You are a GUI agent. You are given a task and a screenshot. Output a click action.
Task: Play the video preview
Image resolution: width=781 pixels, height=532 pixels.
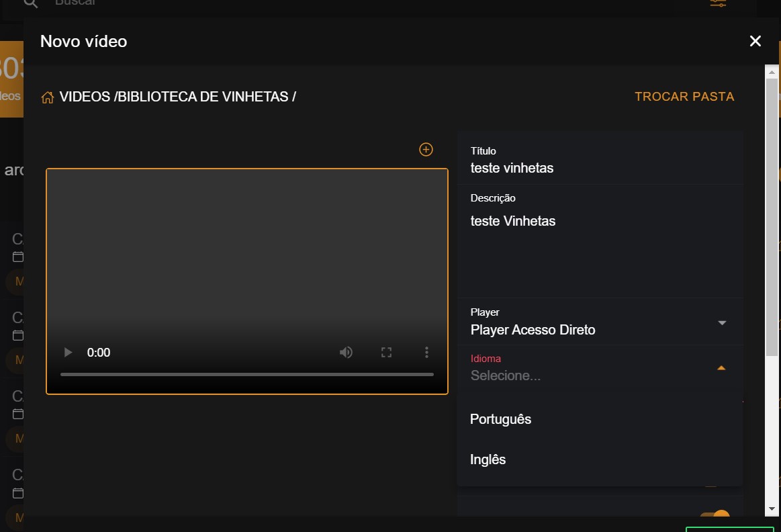(68, 352)
